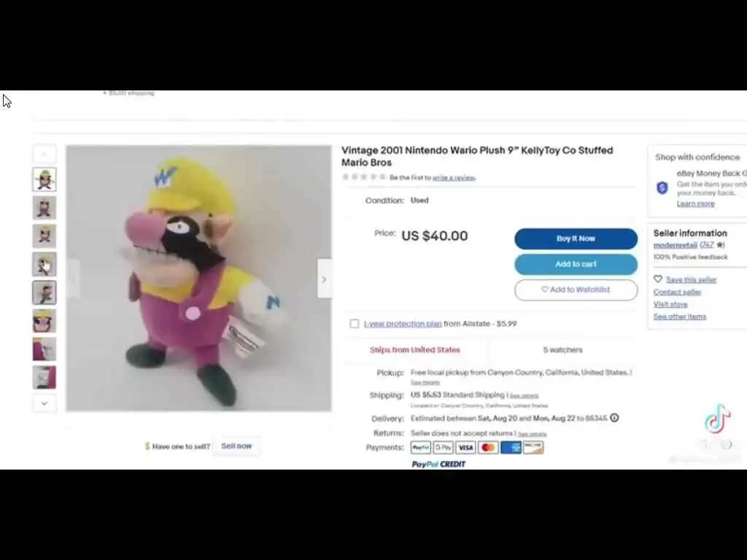Click the PayPal payment icon
This screenshot has width=747, height=560.
pos(421,448)
